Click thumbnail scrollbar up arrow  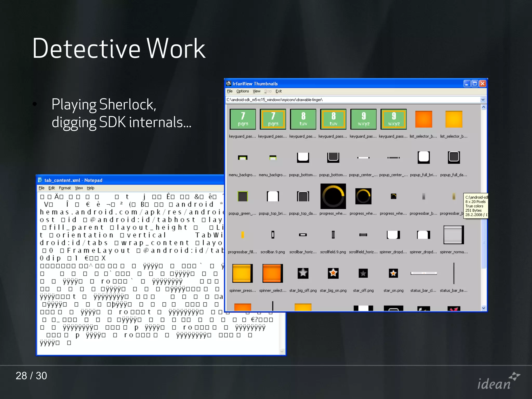tap(483, 107)
